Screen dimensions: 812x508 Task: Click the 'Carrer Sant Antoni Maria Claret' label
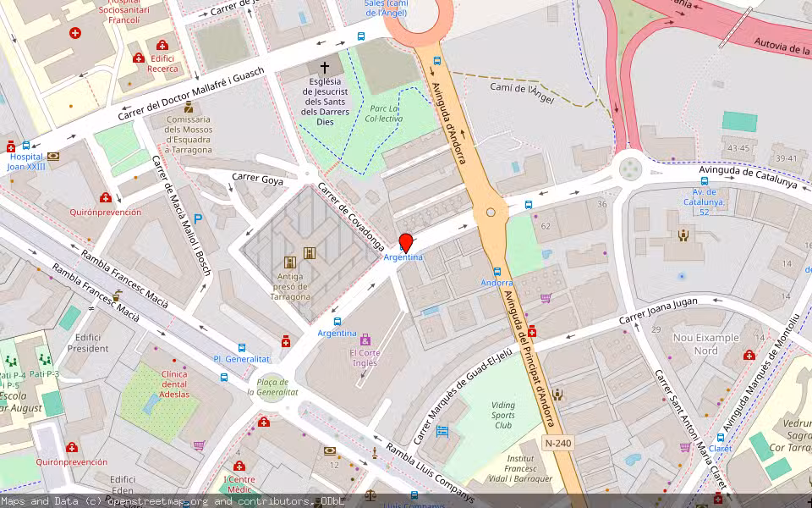tap(691, 429)
